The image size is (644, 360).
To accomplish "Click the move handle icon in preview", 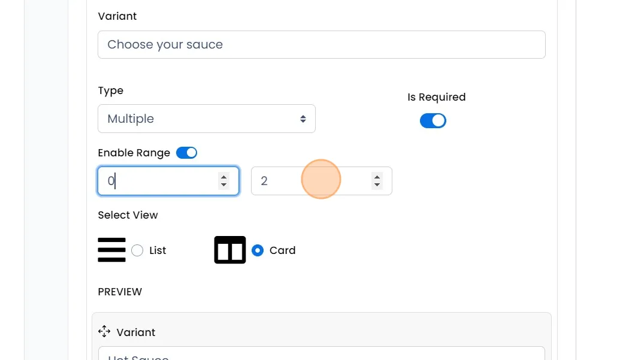I will [x=104, y=331].
